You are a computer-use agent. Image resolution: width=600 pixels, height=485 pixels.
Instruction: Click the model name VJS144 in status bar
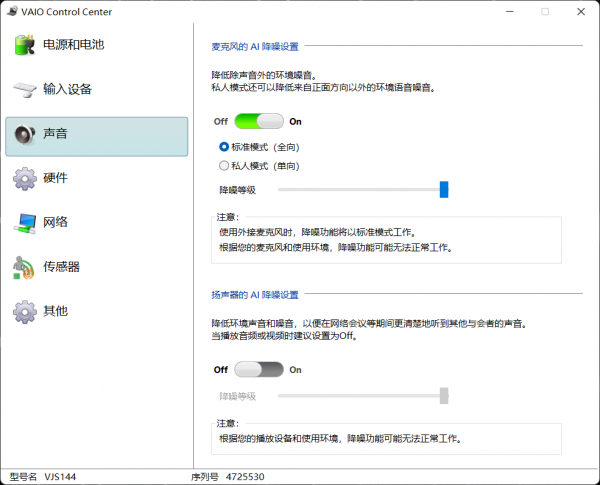pos(60,477)
